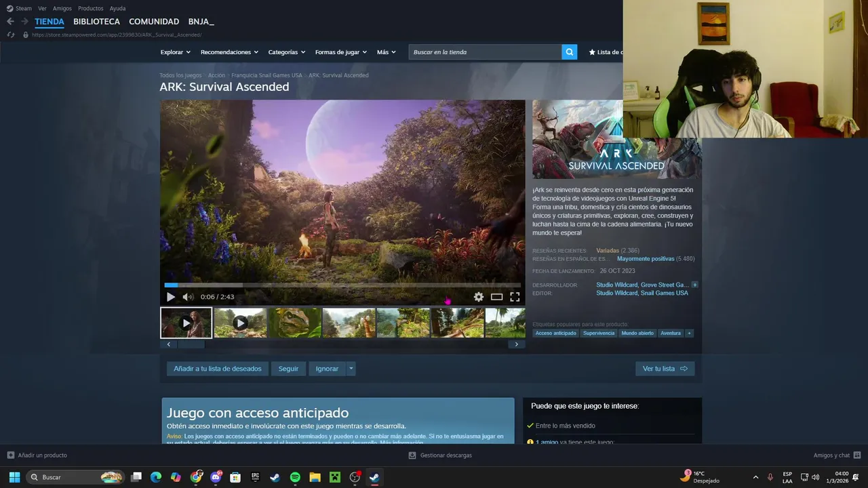Viewport: 868px width, 488px height.
Task: Expand the Más dropdown
Action: tap(386, 52)
